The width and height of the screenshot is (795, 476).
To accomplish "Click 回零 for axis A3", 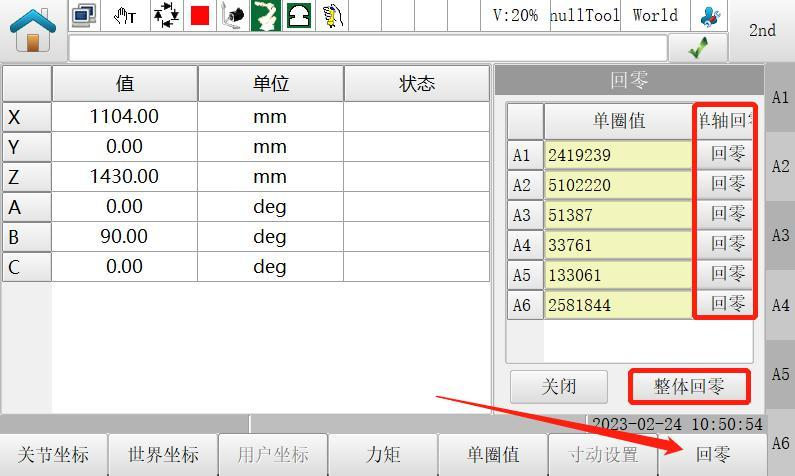I will pos(726,214).
